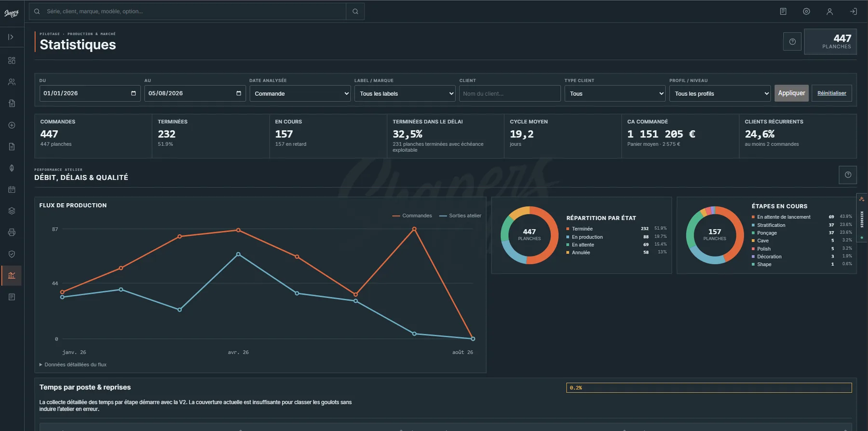Image resolution: width=868 pixels, height=431 pixels.
Task: Click the Flux de production chart title
Action: point(73,205)
